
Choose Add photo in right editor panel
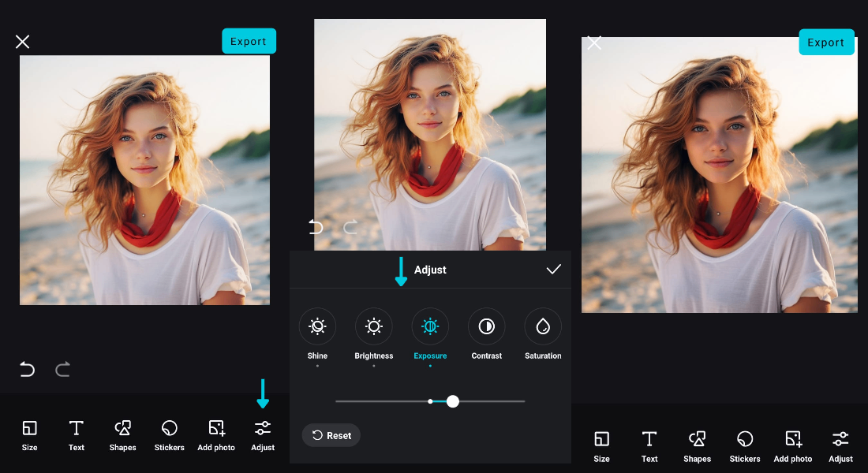tap(793, 447)
